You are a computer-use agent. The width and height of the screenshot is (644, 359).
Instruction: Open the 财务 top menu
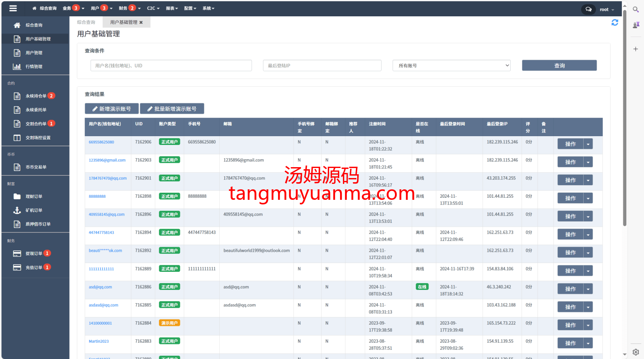point(129,8)
